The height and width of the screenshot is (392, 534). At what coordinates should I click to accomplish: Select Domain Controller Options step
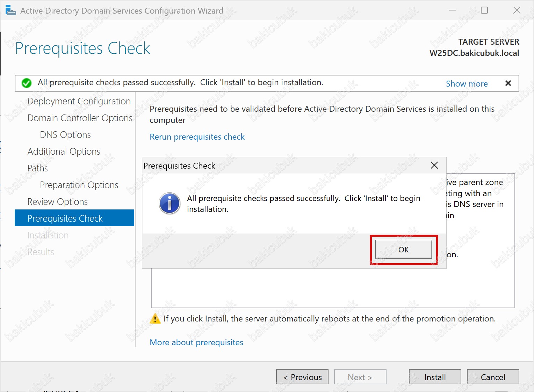point(80,118)
